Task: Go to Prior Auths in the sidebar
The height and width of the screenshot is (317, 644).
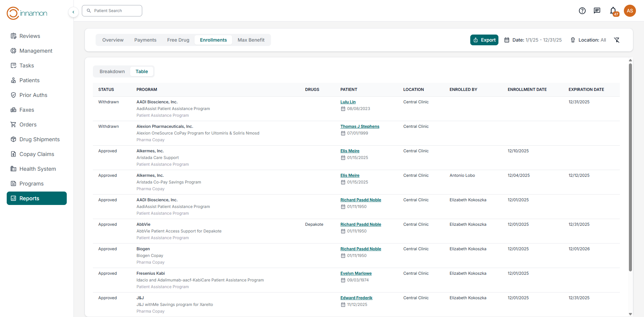Action: 33,95
